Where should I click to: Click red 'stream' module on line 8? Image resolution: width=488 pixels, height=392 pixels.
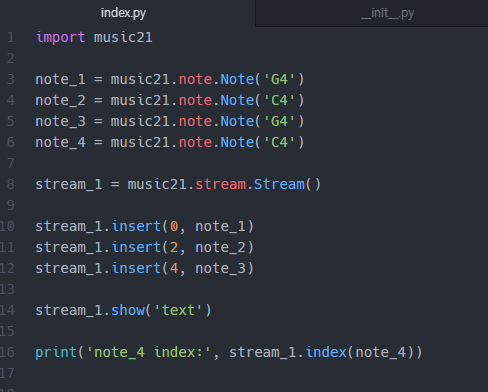point(220,184)
